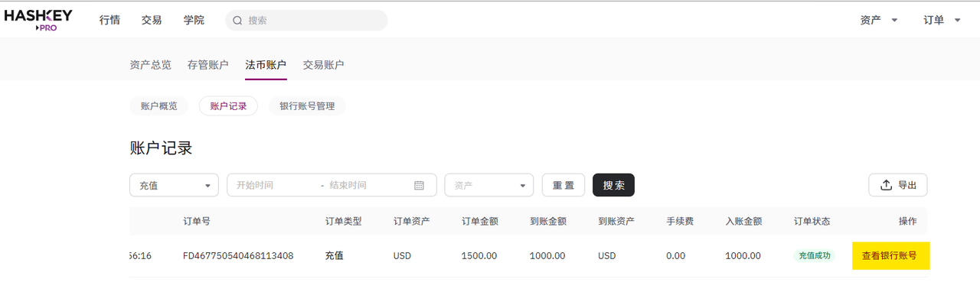Open 交易 in top navigation

(152, 20)
